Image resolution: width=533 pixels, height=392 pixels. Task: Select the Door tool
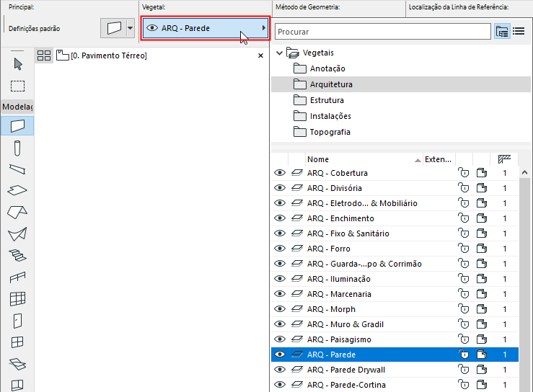17,321
